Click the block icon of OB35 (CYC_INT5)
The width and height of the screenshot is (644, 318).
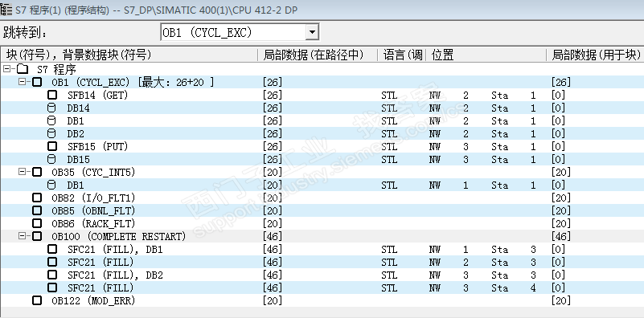(x=37, y=172)
